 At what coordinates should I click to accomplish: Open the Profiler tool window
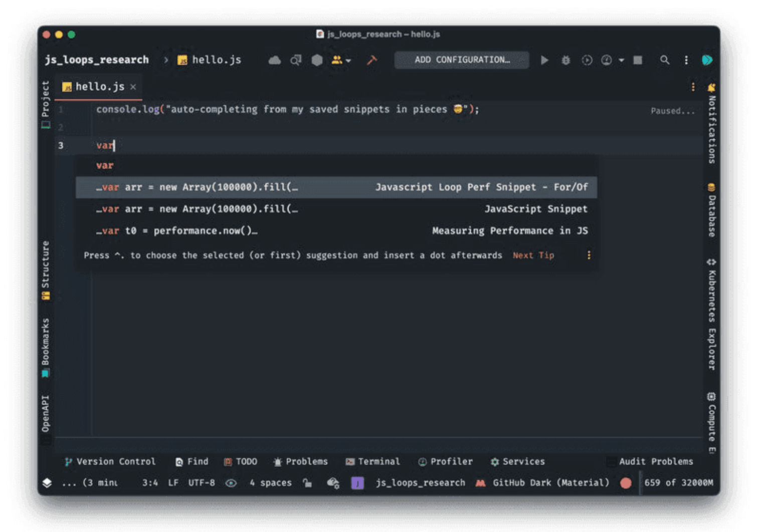pos(445,461)
